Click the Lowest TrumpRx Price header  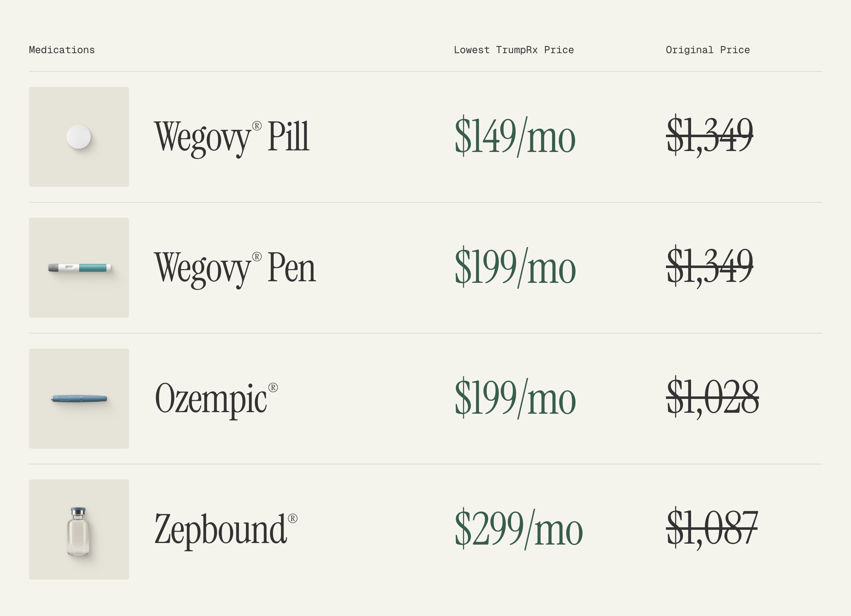pyautogui.click(x=514, y=50)
